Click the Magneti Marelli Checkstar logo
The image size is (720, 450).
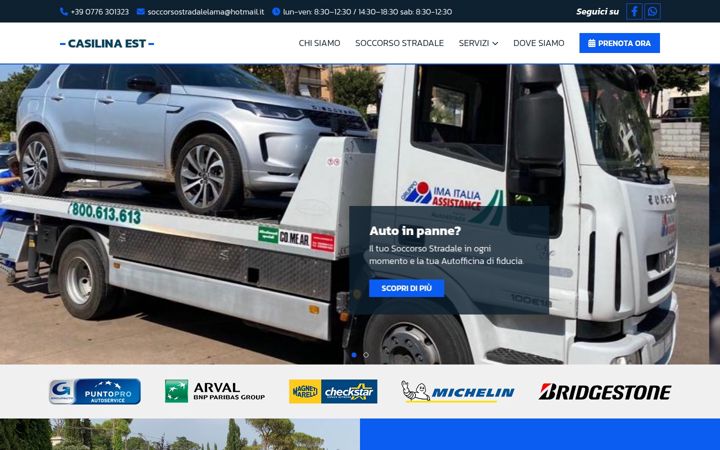[x=333, y=391]
